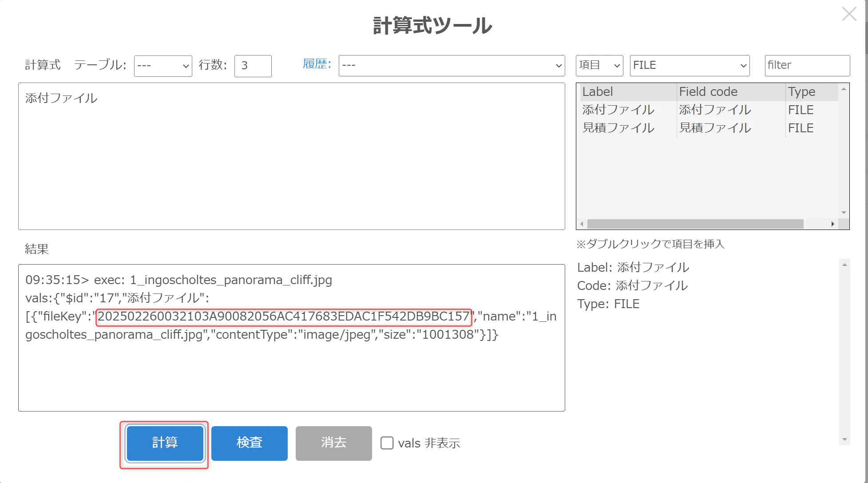Click the field list scroll up arrow

[x=844, y=89]
